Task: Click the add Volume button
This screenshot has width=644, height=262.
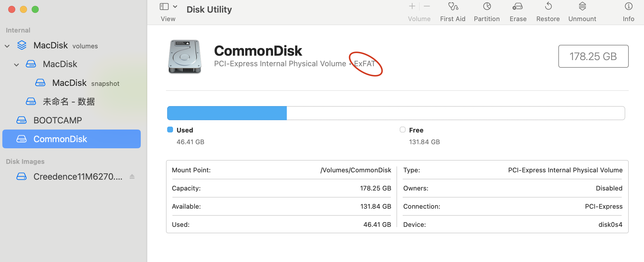Action: click(412, 6)
